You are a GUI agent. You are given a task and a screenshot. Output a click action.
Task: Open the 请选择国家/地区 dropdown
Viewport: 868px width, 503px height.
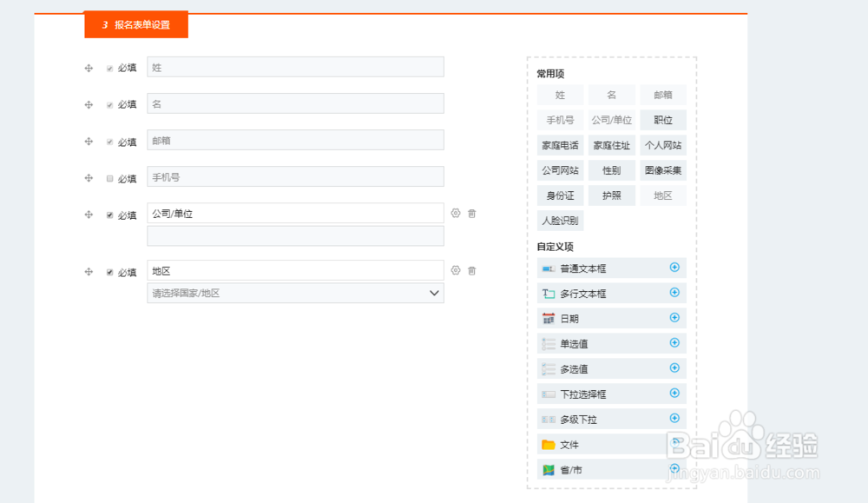295,293
